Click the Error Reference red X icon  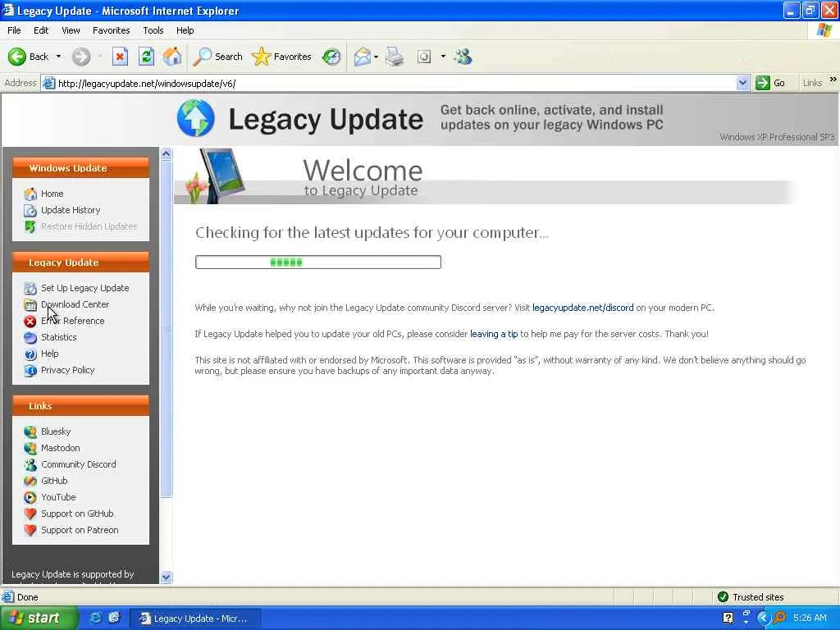click(x=30, y=321)
